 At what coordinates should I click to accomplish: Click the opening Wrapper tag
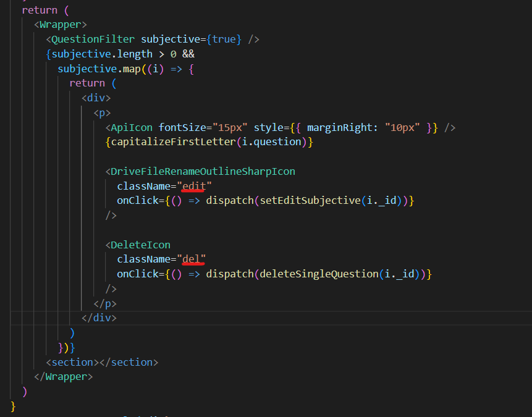click(61, 25)
